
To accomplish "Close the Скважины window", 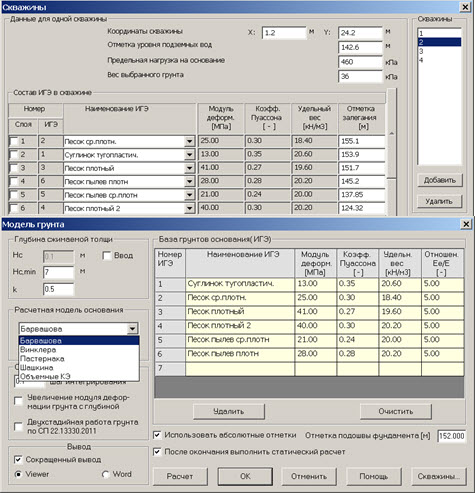I will (x=465, y=7).
